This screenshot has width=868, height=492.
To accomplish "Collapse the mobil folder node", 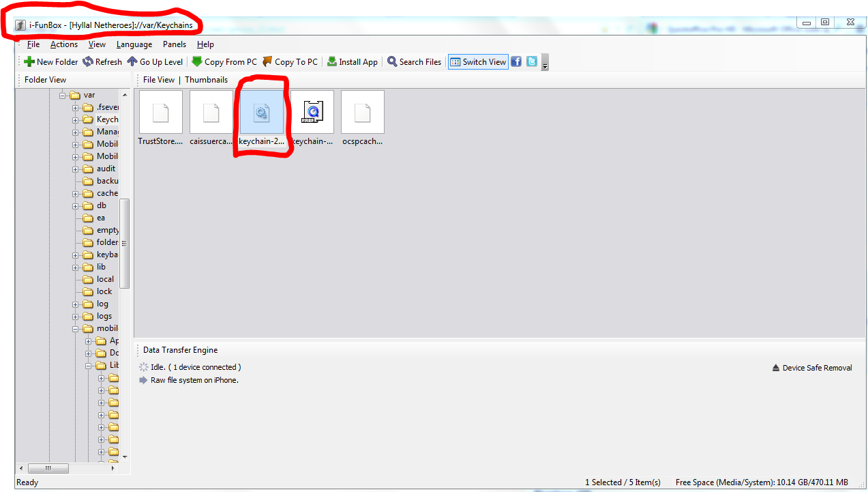I will [76, 328].
